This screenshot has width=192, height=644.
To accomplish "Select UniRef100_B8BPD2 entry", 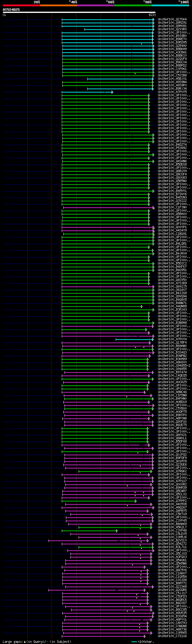I will click(172, 65).
